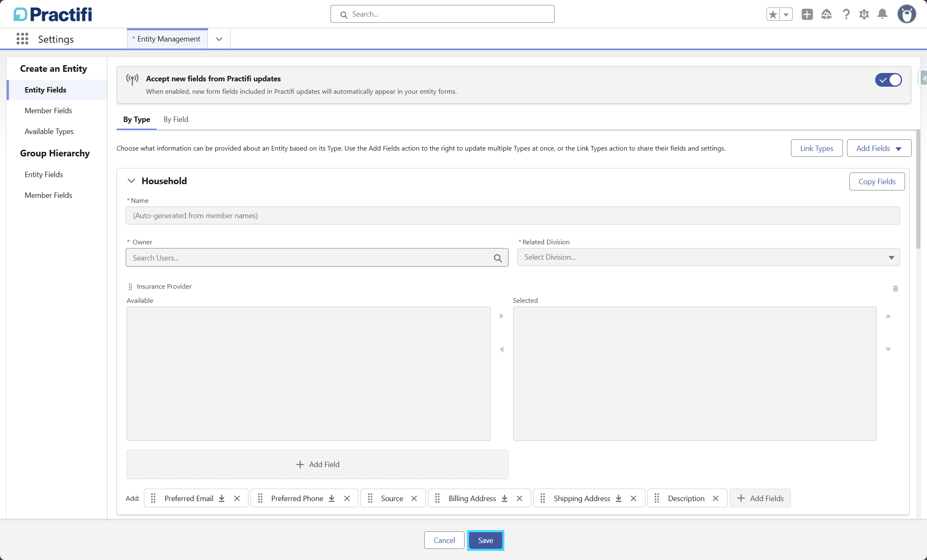This screenshot has height=560, width=927.
Task: Switch to the By Type tab
Action: (x=136, y=119)
